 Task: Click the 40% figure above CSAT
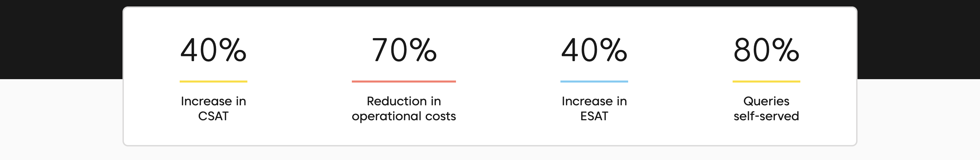point(213,50)
